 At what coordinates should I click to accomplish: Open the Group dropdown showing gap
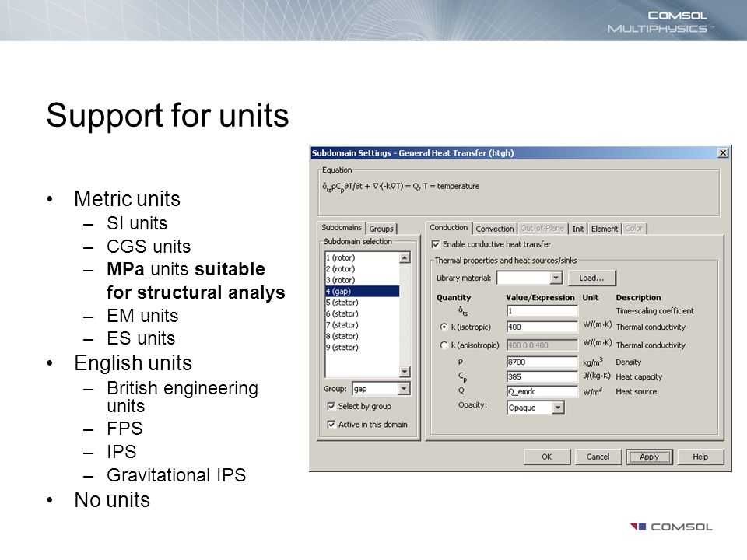[x=404, y=389]
